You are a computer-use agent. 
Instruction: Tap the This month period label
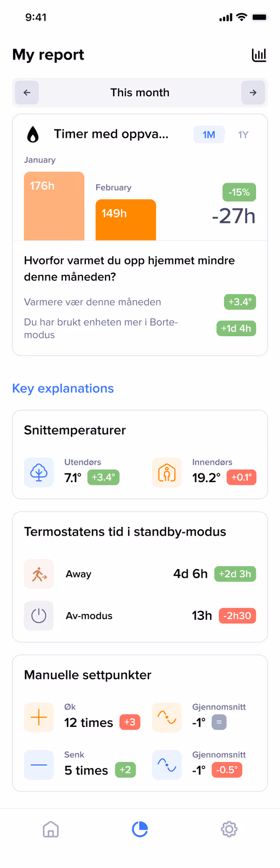coord(140,92)
